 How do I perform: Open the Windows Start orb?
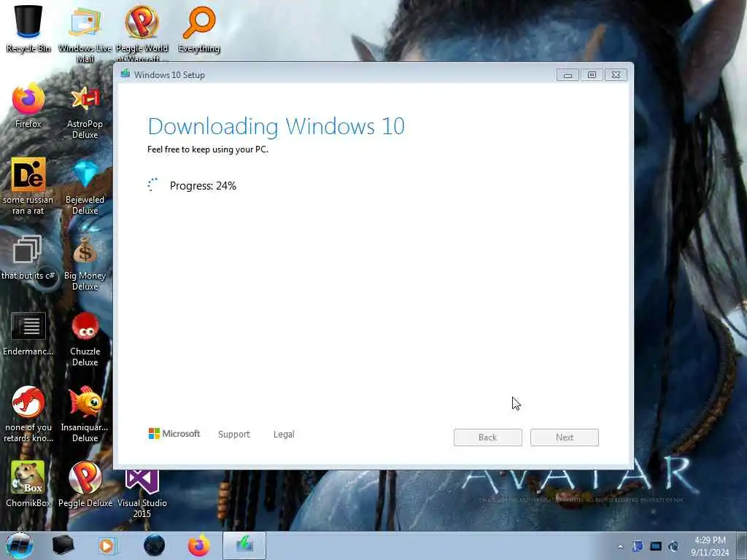(20, 545)
